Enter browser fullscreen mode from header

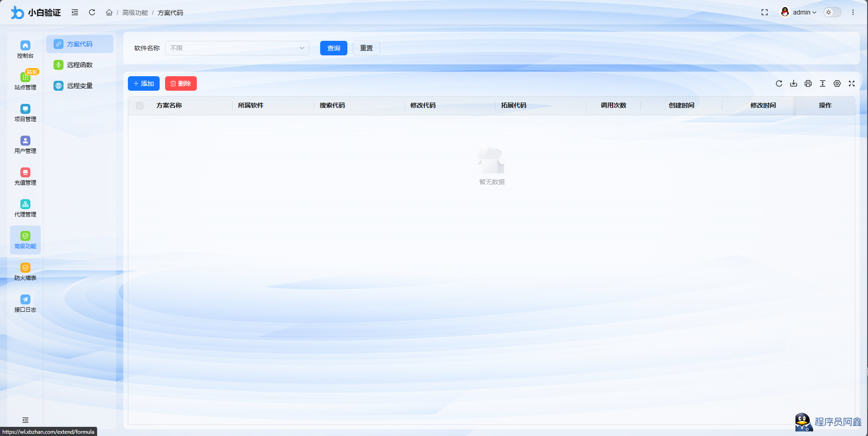(x=764, y=13)
